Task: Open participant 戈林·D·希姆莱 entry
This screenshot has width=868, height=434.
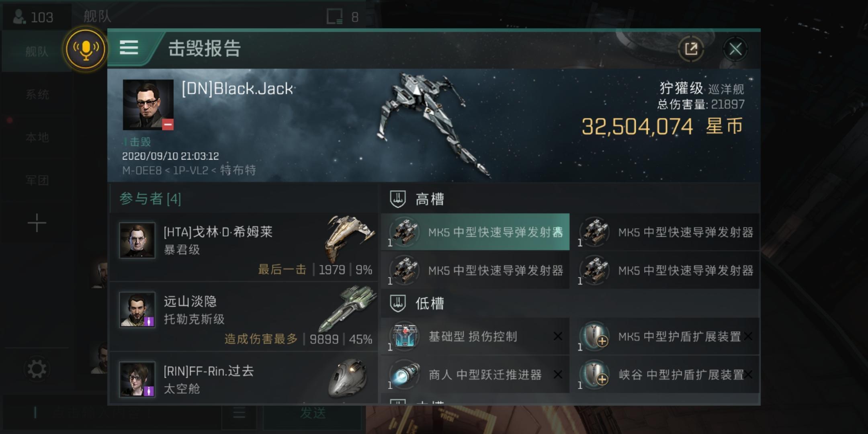Action: [243, 247]
